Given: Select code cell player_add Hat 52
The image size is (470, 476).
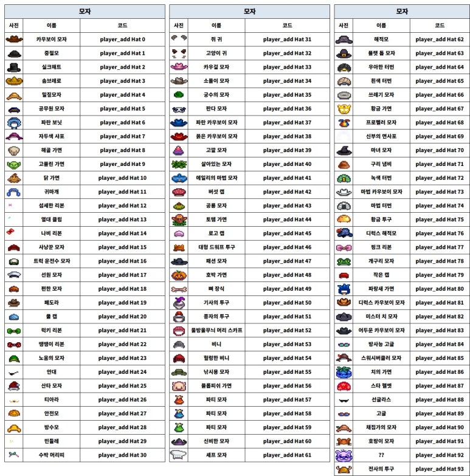Looking at the screenshot, I should [287, 330].
